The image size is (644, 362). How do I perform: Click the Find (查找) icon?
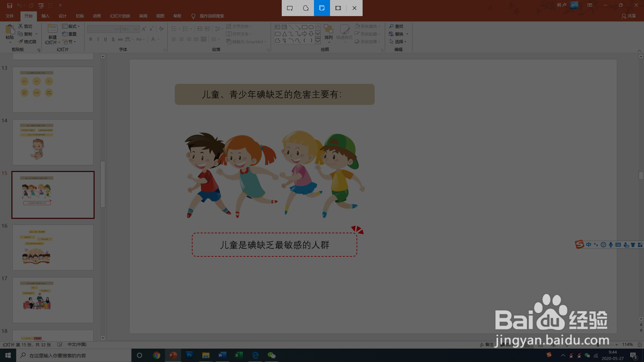391,26
